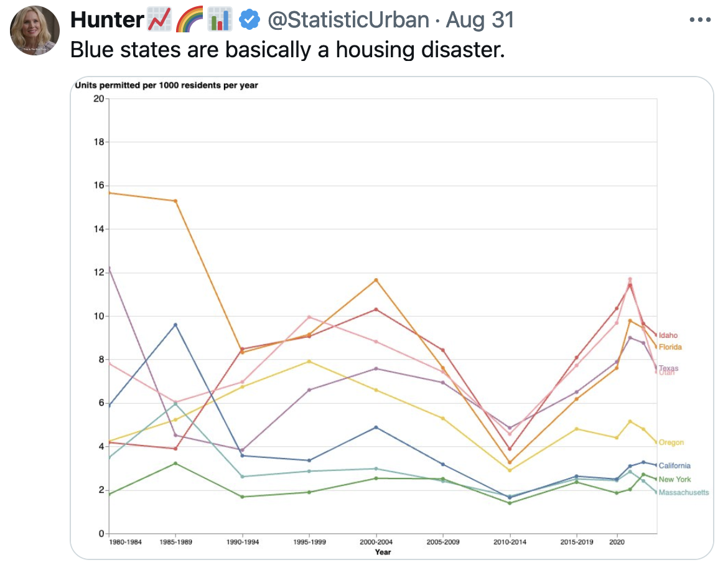Click Hunter's profile avatar photo

pos(35,30)
